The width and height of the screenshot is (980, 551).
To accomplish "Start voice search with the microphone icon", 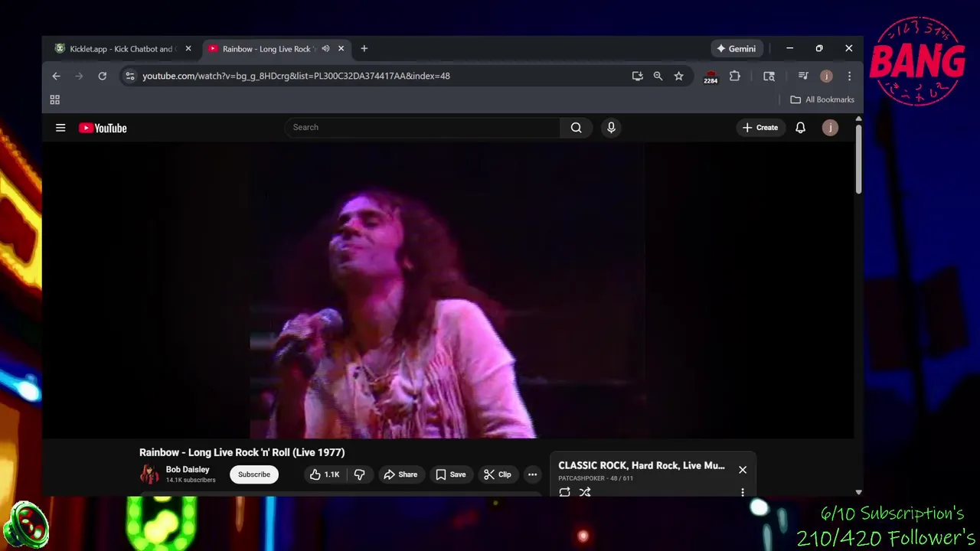I will tap(611, 128).
